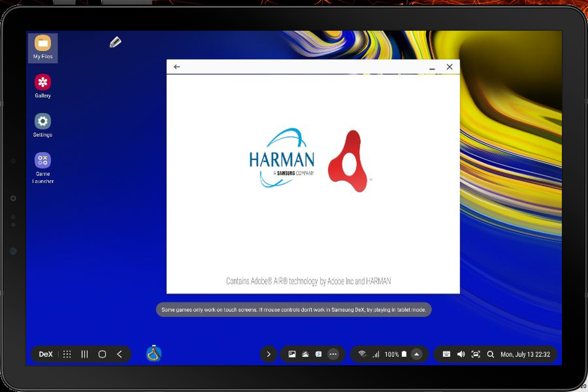Screen dimensions: 588x392
Task: Dismiss the touch screen games toast message
Action: coord(294,310)
